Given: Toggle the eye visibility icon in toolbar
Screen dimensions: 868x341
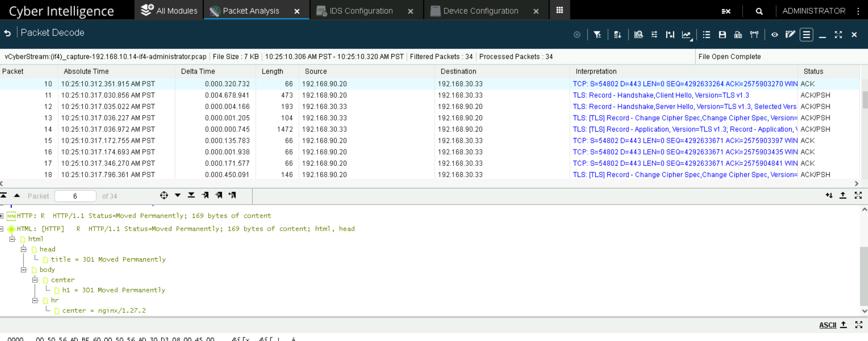Looking at the screenshot, I should pyautogui.click(x=774, y=35).
